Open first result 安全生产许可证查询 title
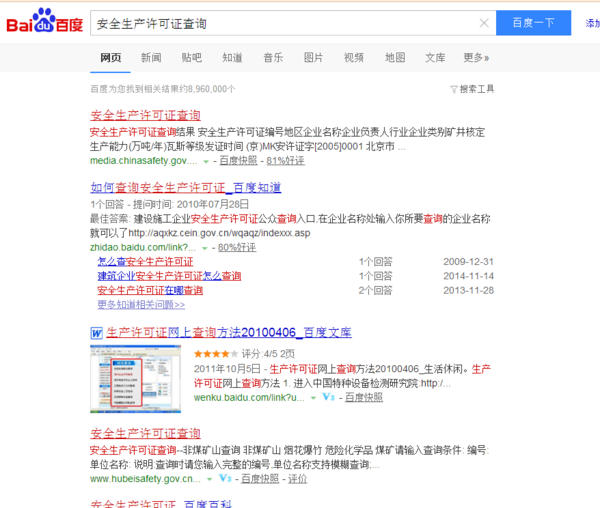The image size is (600, 508). point(145,115)
